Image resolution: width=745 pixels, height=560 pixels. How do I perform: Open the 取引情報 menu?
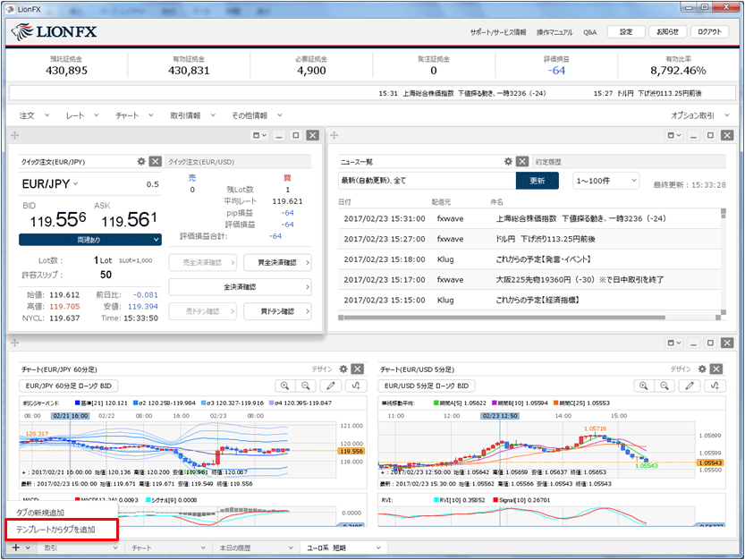[193, 115]
